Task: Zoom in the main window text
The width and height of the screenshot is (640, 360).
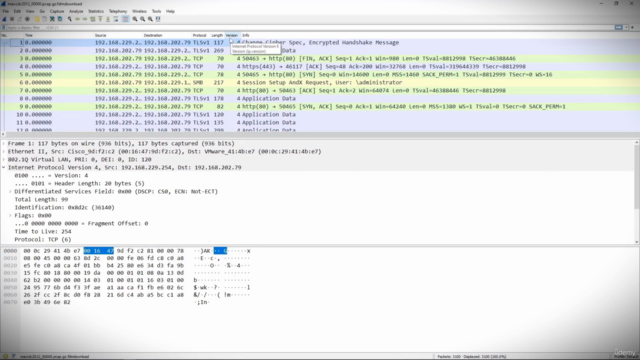Action: tap(135, 19)
